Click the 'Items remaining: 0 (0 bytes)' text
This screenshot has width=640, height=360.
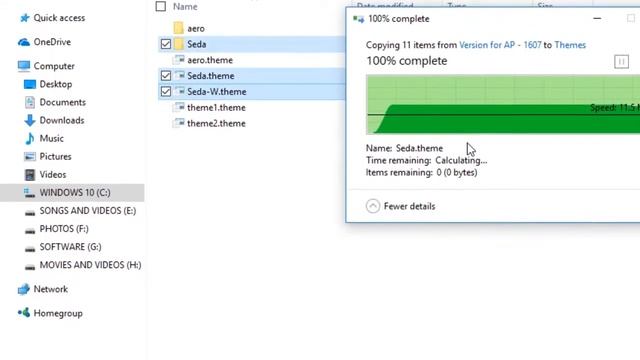click(x=422, y=173)
